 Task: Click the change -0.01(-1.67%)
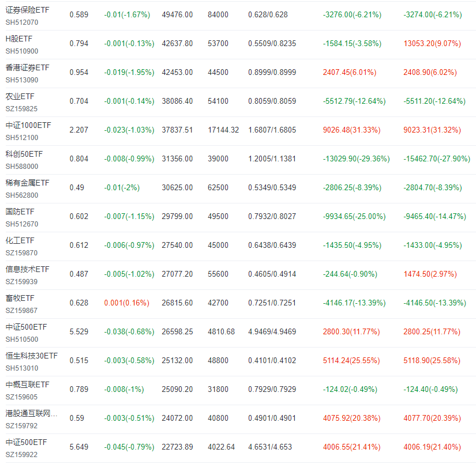[x=127, y=14]
